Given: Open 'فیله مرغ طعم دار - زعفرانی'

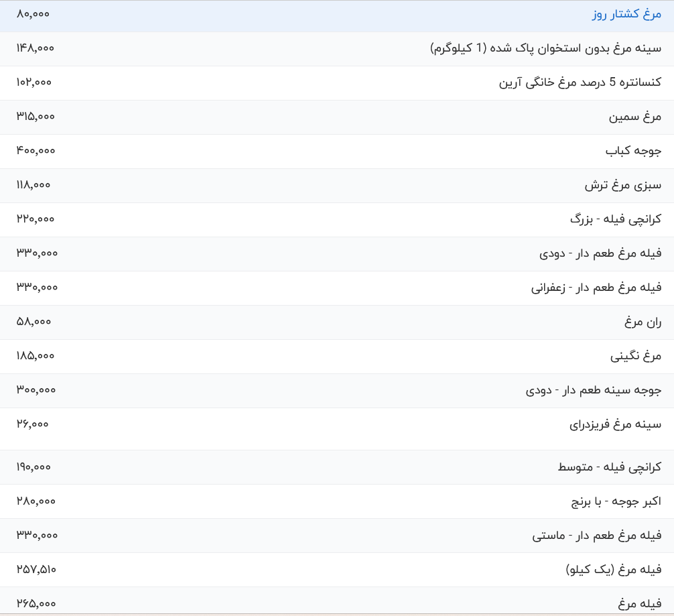Looking at the screenshot, I should pos(596,288).
